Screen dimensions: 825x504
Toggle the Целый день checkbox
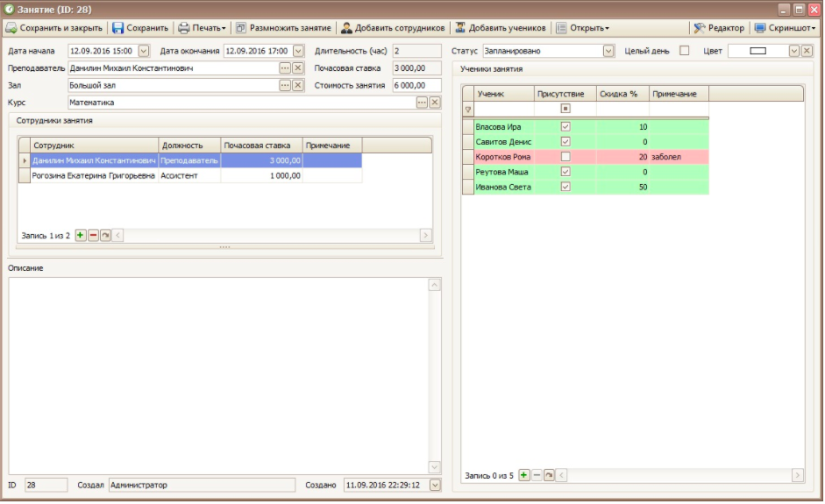684,51
